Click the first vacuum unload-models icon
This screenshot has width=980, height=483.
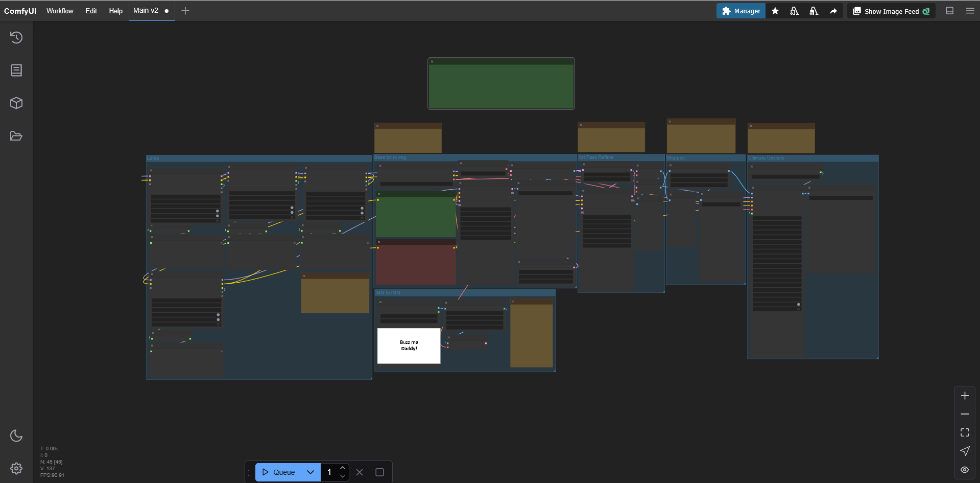tap(795, 11)
